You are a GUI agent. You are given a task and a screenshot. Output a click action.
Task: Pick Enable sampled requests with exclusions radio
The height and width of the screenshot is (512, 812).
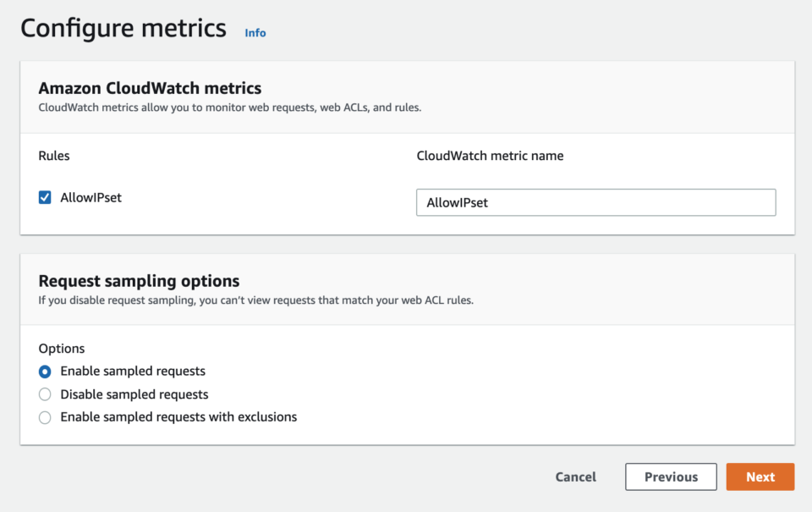[45, 417]
